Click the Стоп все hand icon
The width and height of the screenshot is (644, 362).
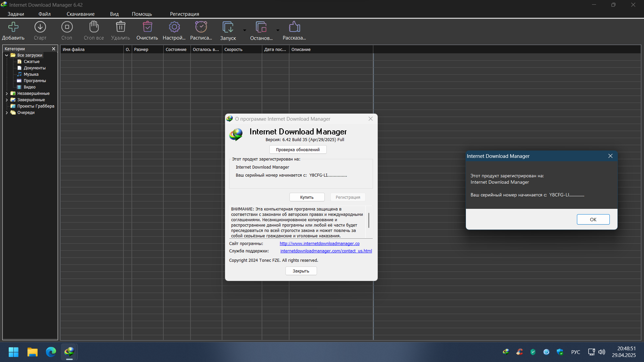tap(94, 27)
